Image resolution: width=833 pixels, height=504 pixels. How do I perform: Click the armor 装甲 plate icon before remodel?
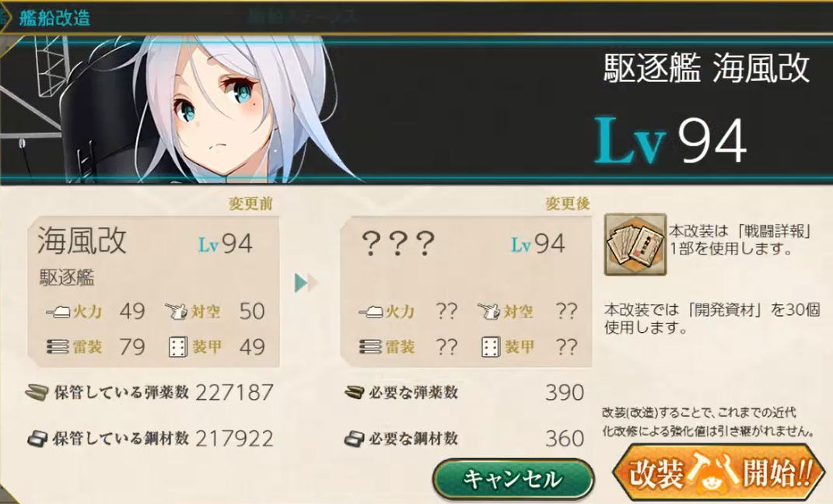click(x=178, y=348)
